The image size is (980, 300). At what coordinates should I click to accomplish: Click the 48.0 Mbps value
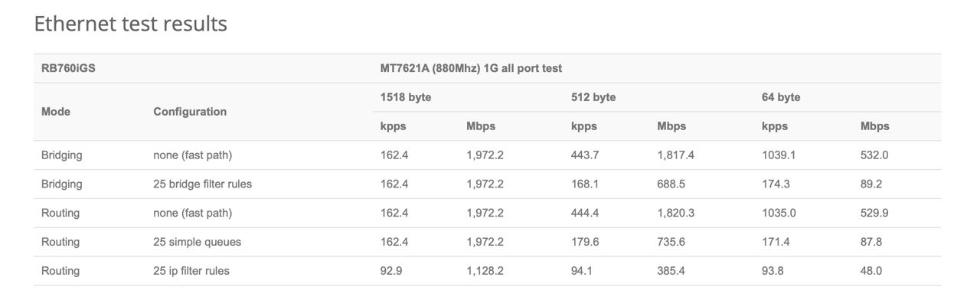pyautogui.click(x=871, y=271)
